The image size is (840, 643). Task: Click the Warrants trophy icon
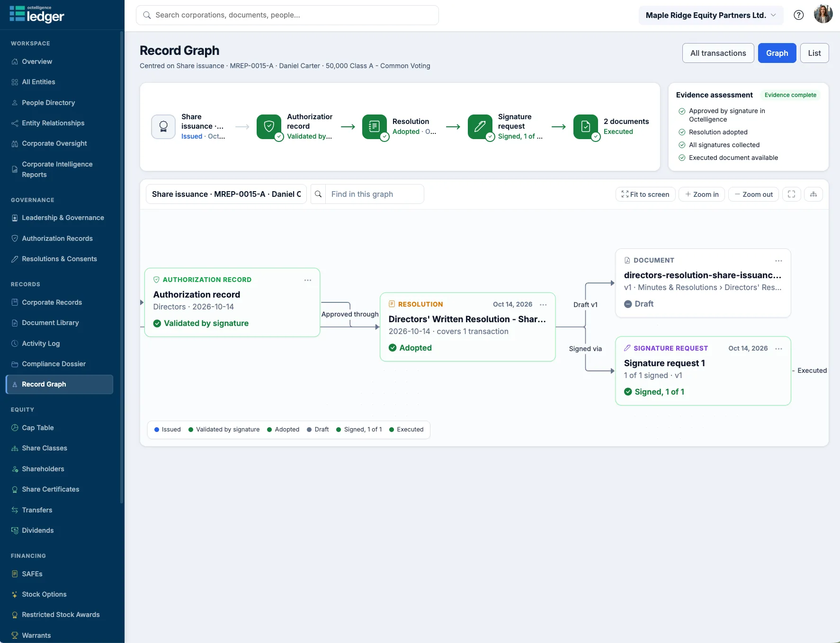(15, 635)
